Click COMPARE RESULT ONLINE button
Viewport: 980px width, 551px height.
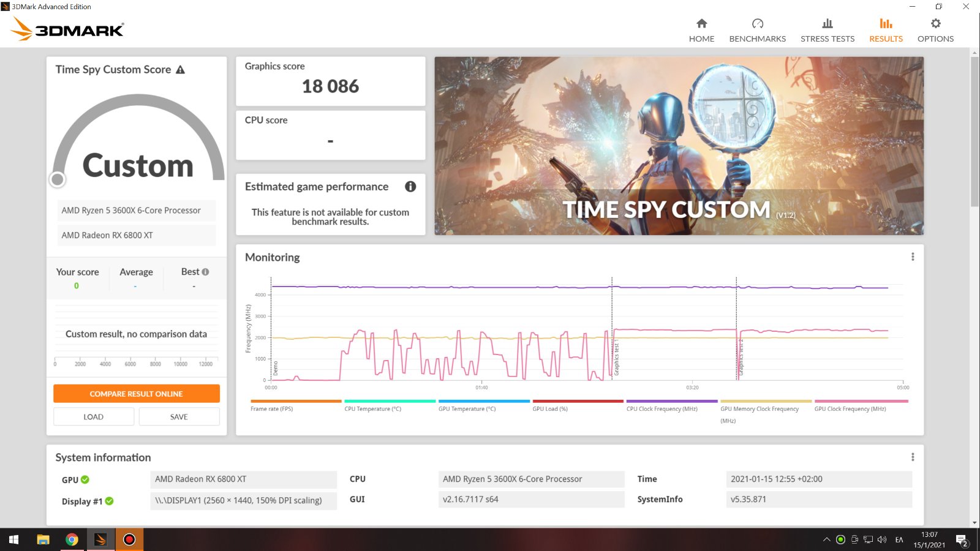coord(137,394)
